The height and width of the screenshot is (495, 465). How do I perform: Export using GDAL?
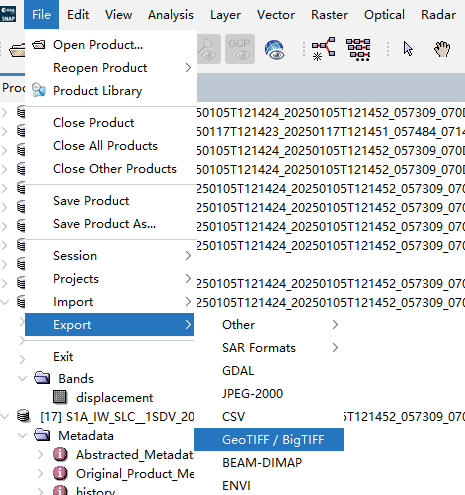pyautogui.click(x=269, y=371)
